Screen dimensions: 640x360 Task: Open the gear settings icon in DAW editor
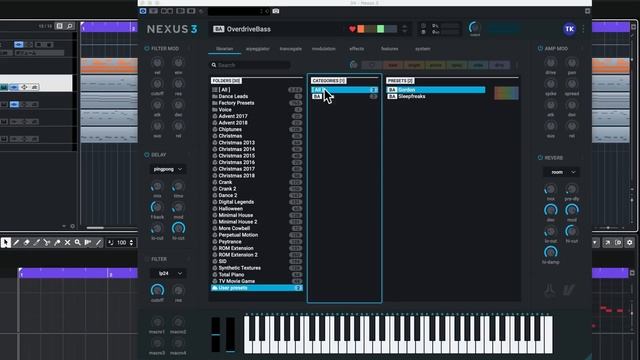point(629,243)
